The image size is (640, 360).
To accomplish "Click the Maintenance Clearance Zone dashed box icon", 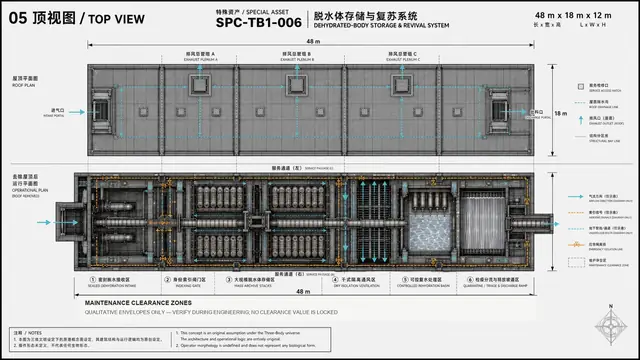I will tap(576, 262).
